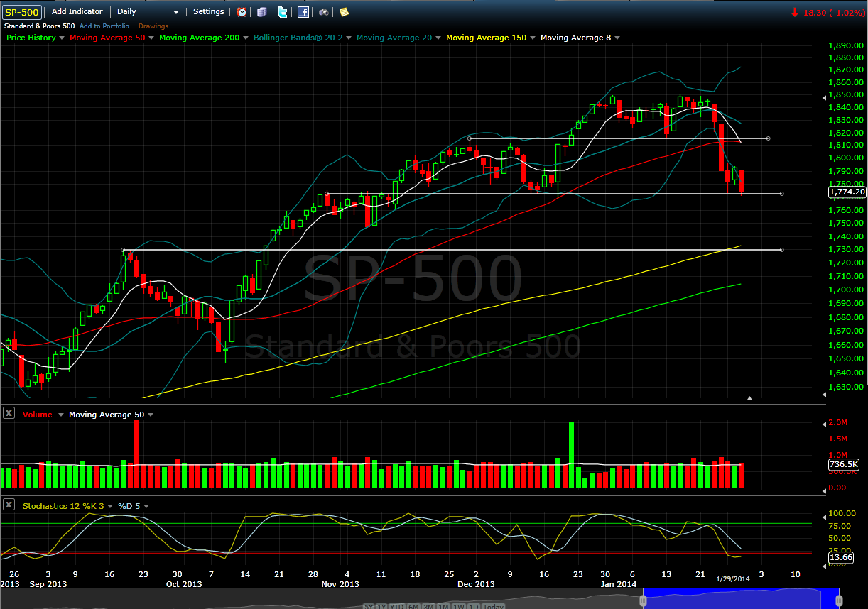Expand the Volume indicator dropdown

click(61, 415)
